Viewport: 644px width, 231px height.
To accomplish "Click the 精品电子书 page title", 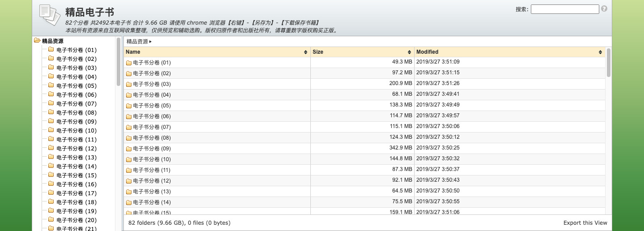I will [x=90, y=12].
